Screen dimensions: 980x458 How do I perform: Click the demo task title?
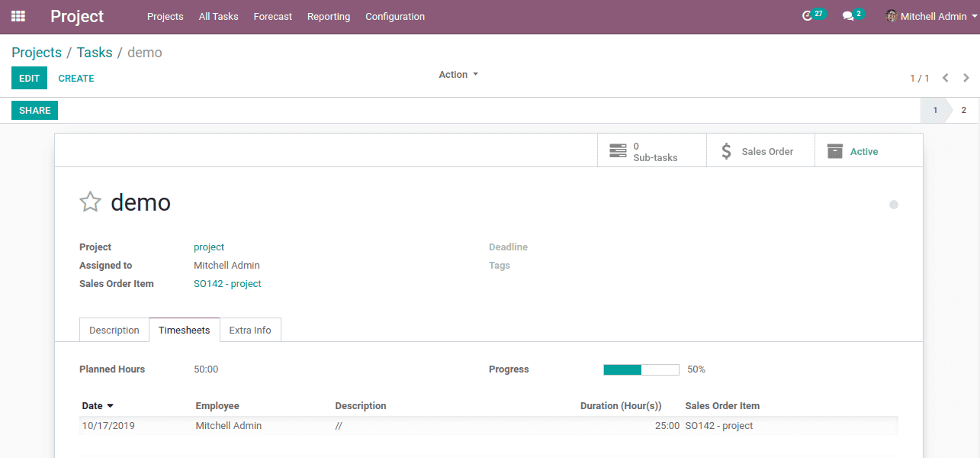coord(141,202)
